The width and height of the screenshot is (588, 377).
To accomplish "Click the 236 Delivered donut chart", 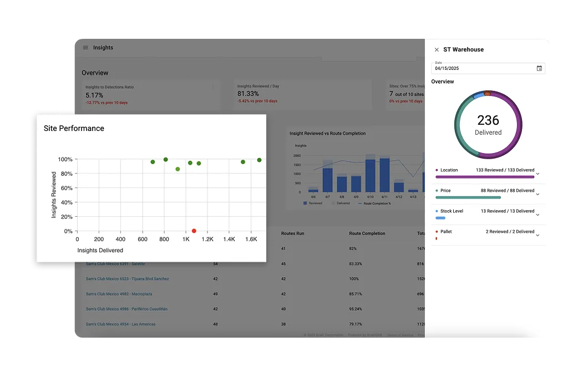I will click(x=488, y=124).
